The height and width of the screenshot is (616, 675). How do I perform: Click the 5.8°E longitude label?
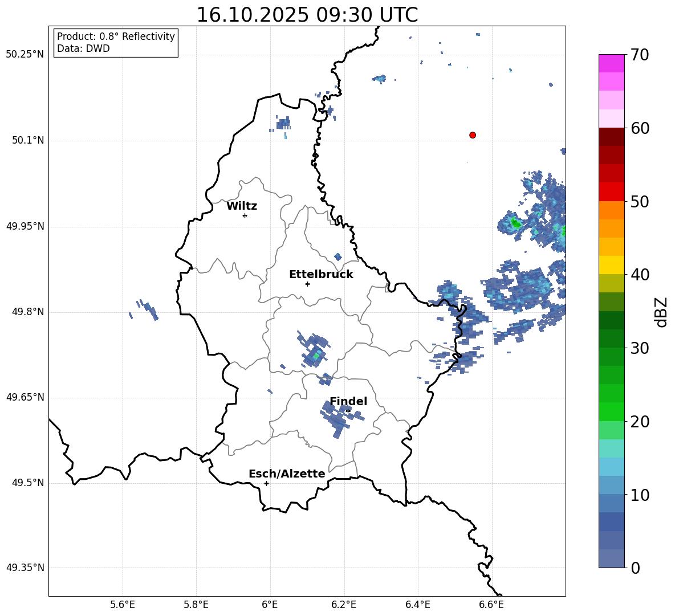196,605
